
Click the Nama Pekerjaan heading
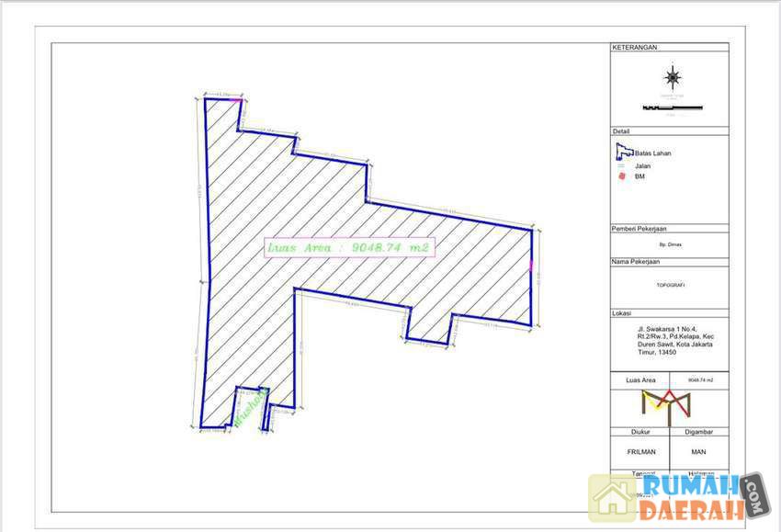tap(636, 262)
